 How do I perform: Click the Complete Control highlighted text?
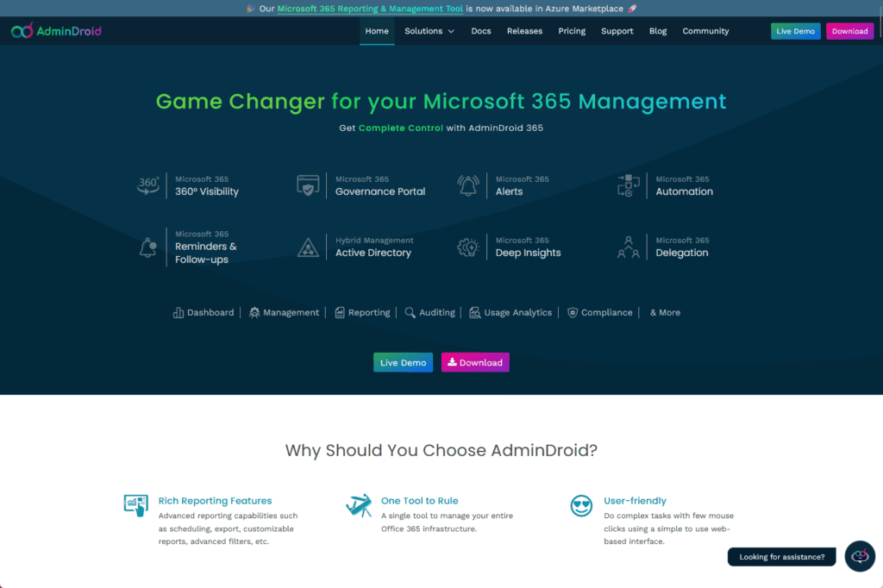[400, 128]
